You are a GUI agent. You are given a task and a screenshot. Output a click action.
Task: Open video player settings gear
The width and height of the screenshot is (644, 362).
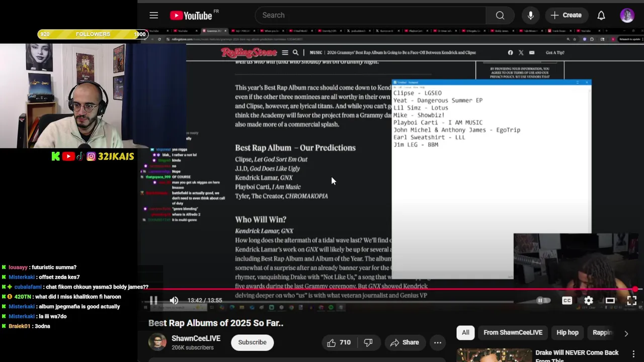click(588, 300)
